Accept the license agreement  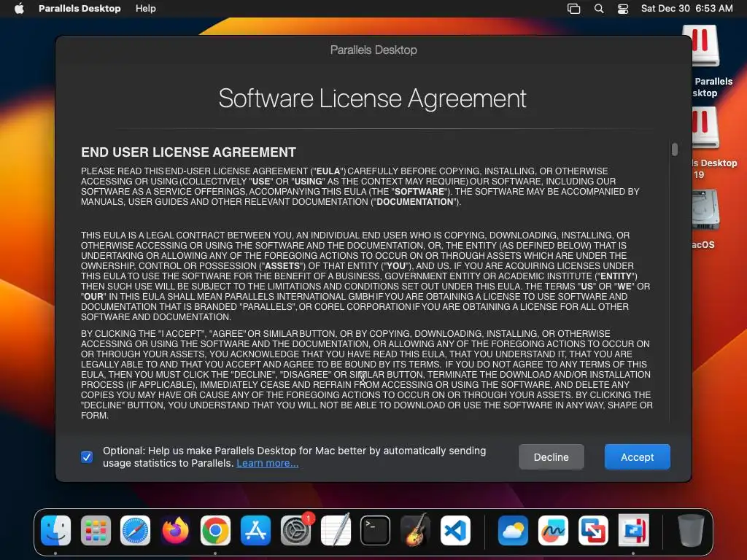(638, 457)
